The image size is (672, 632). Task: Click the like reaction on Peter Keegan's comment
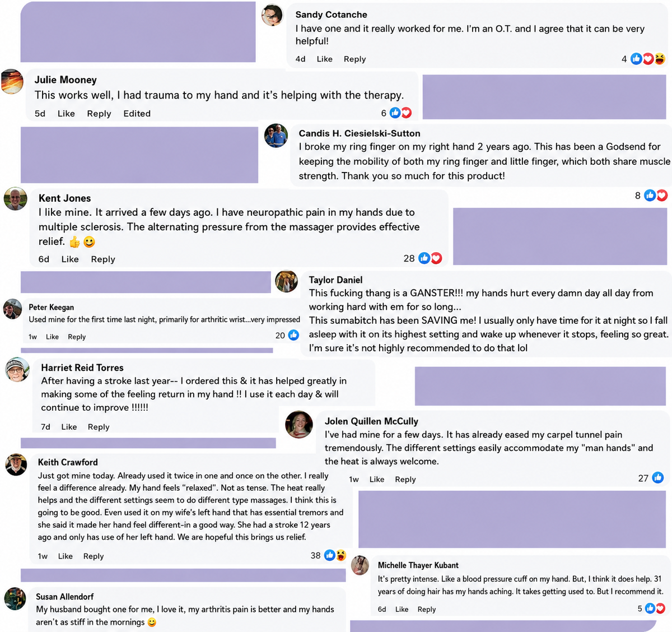point(293,335)
